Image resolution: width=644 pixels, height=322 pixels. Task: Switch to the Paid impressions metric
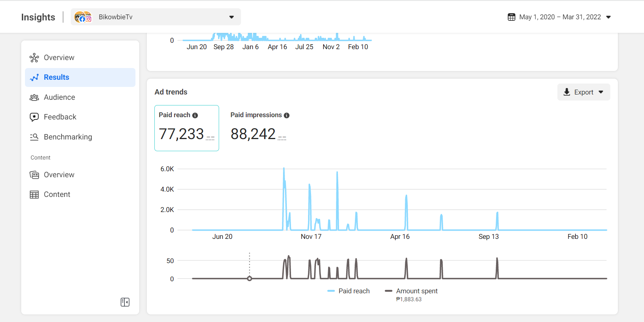coord(260,128)
